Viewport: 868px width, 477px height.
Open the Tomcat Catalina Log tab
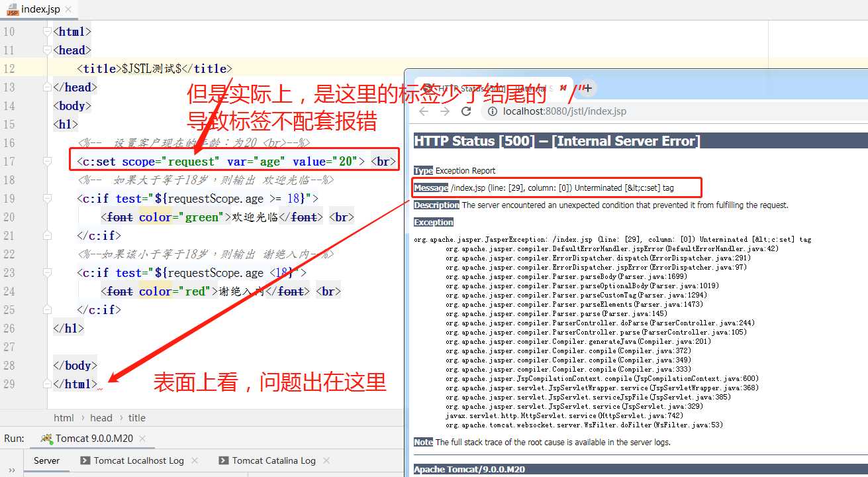point(273,460)
